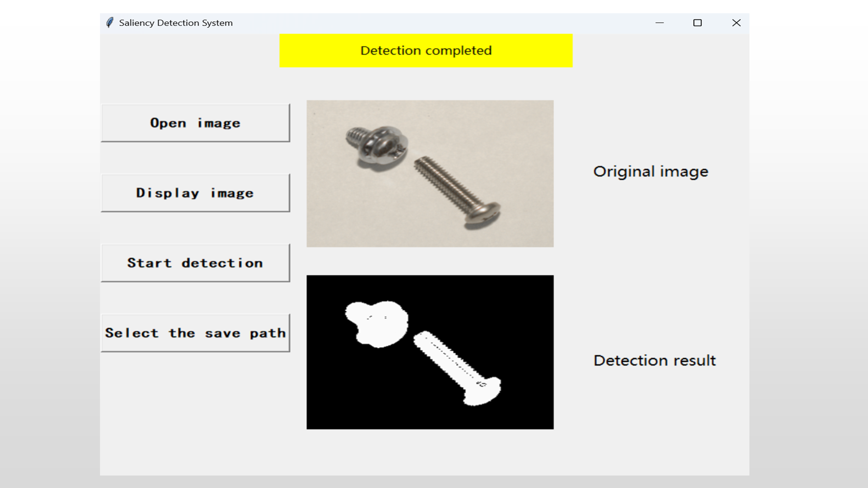Run Start detection

195,263
